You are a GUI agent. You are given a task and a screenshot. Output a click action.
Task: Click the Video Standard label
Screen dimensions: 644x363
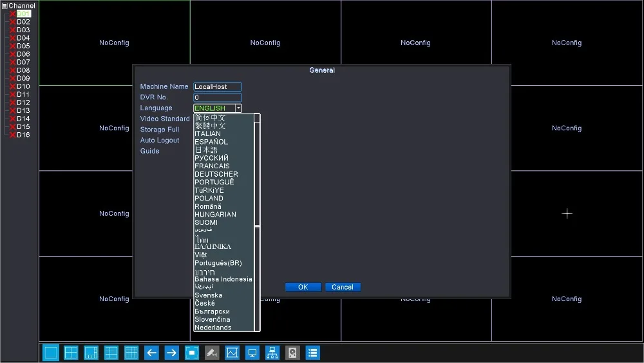click(x=165, y=119)
